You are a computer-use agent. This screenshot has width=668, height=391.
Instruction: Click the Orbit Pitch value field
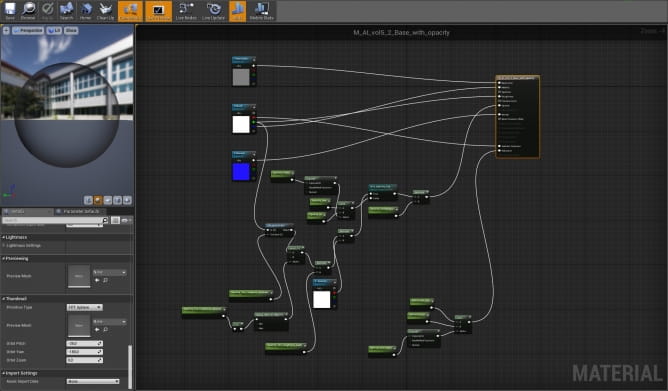coord(84,343)
